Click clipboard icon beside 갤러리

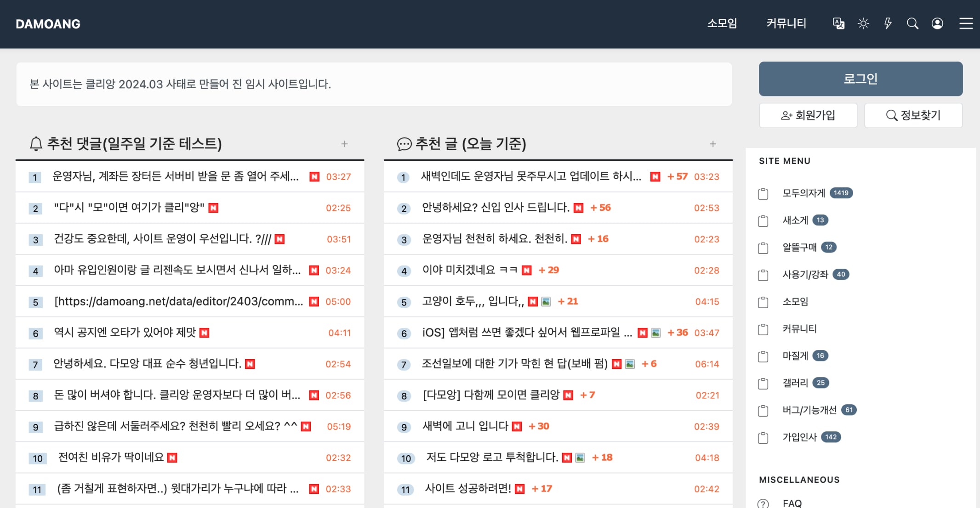[x=763, y=383]
